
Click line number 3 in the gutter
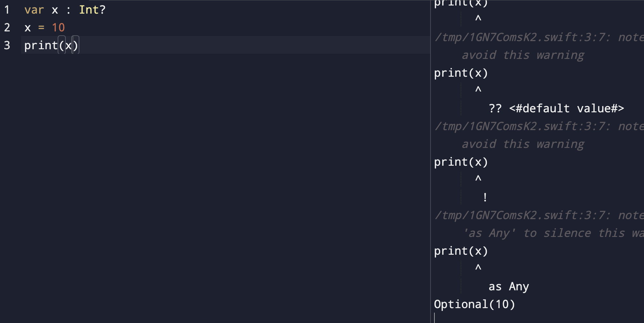click(x=7, y=45)
